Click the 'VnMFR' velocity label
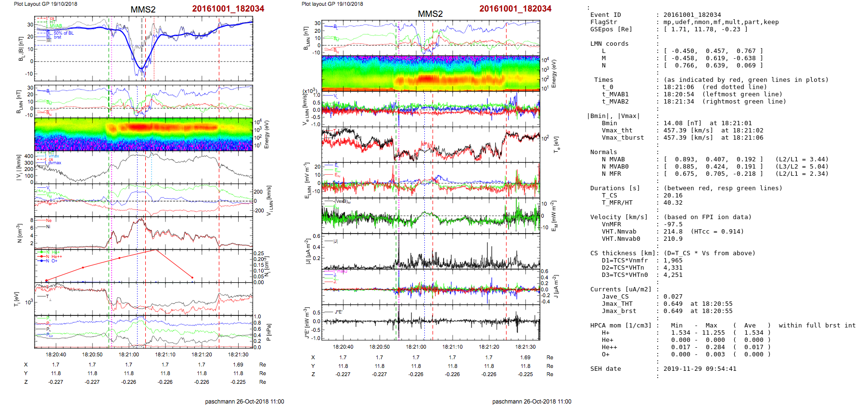Viewport: 868px width, 405px height. [611, 224]
